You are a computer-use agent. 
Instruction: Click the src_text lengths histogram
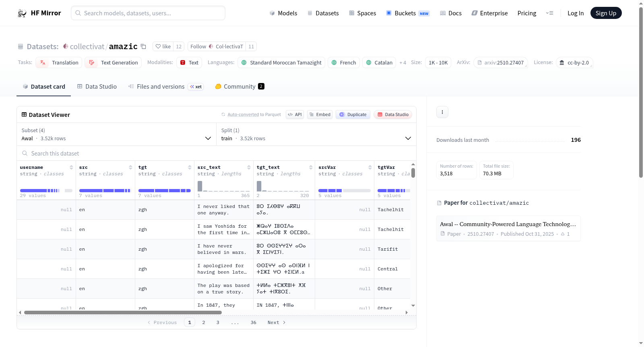[x=224, y=186]
